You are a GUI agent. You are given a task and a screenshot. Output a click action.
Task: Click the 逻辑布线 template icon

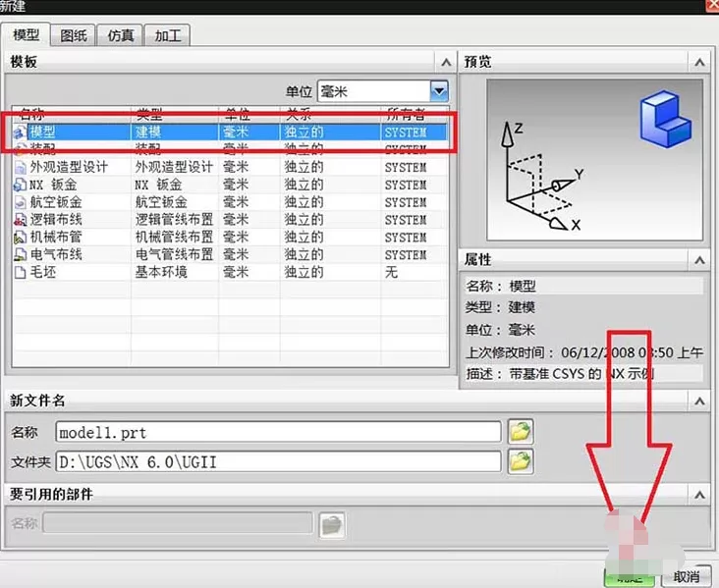point(21,220)
